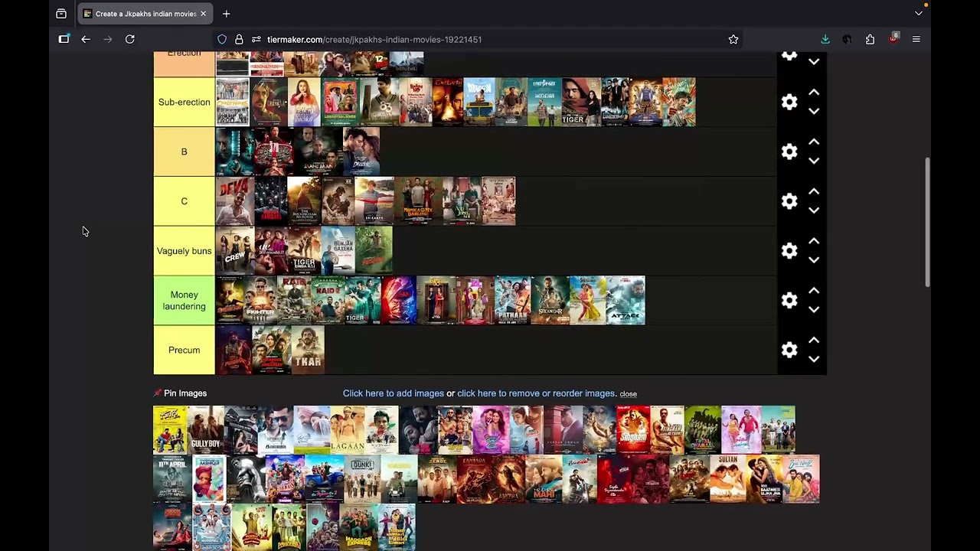Open settings gear for Sub-erection row
980x551 pixels.
tap(789, 102)
